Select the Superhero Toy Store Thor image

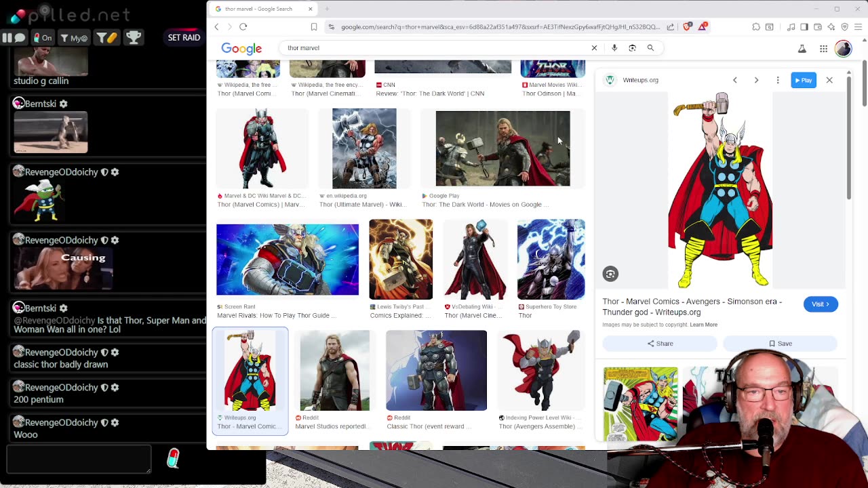point(551,260)
